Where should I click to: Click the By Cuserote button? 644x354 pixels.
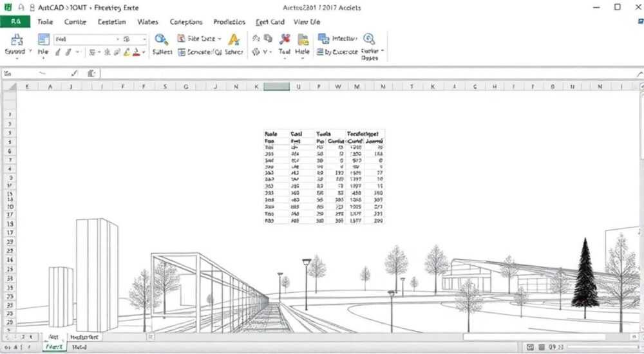pyautogui.click(x=337, y=51)
